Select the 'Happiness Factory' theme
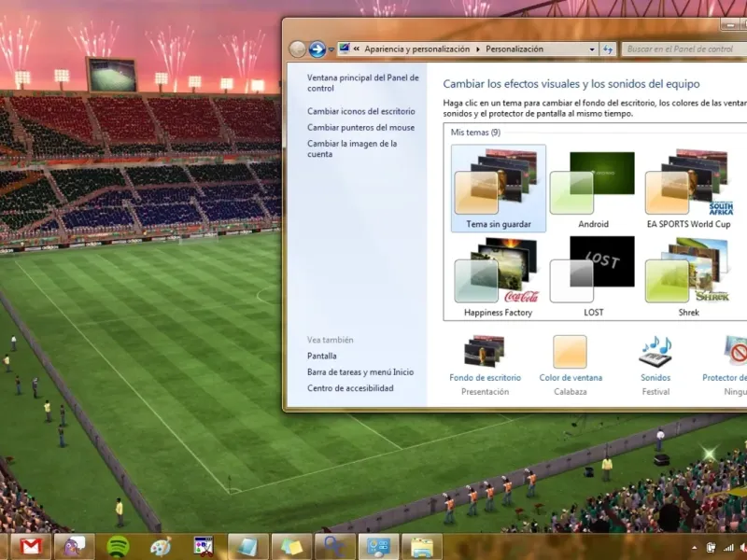The image size is (747, 560). pos(498,276)
